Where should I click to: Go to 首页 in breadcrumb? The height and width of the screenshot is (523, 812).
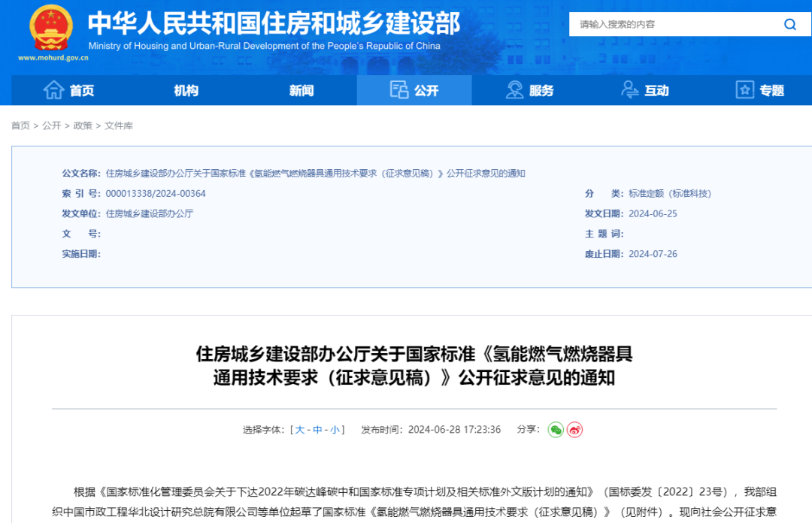point(20,125)
